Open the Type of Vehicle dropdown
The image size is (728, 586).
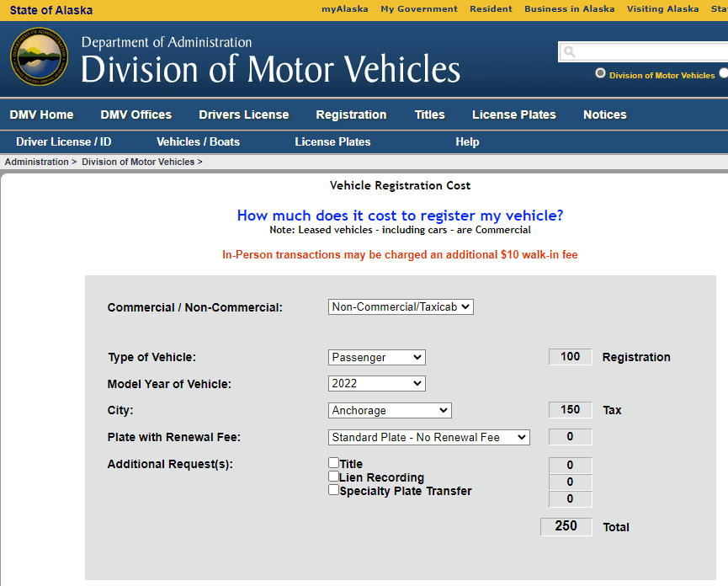coord(376,357)
